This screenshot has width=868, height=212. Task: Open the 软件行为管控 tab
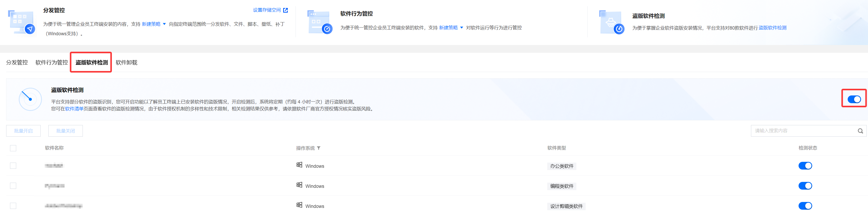[51, 62]
